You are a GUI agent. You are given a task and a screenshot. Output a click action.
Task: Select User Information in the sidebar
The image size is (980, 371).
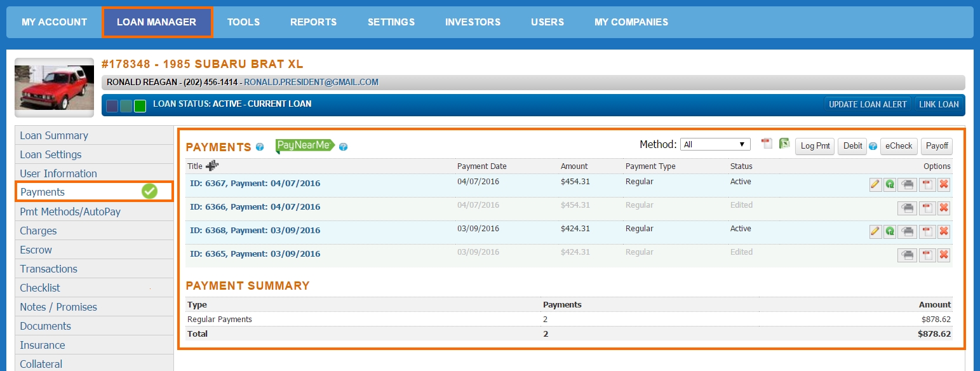tap(94, 173)
